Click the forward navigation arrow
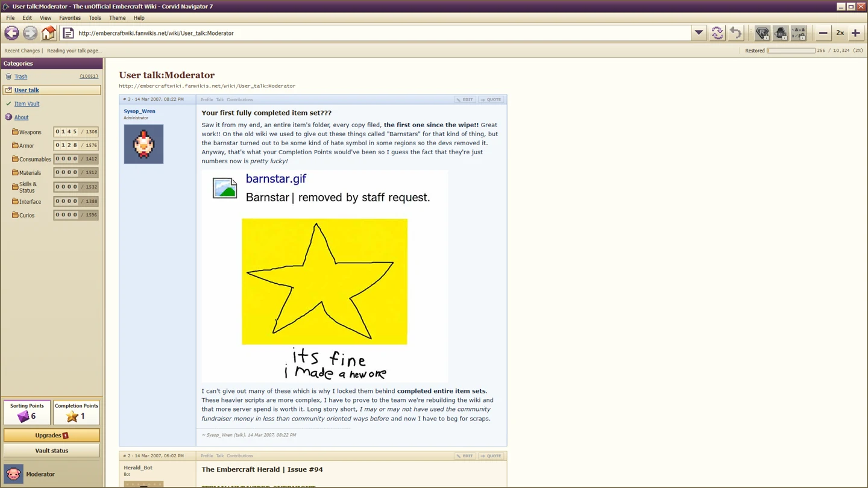Viewport: 868px width, 488px height. [30, 33]
